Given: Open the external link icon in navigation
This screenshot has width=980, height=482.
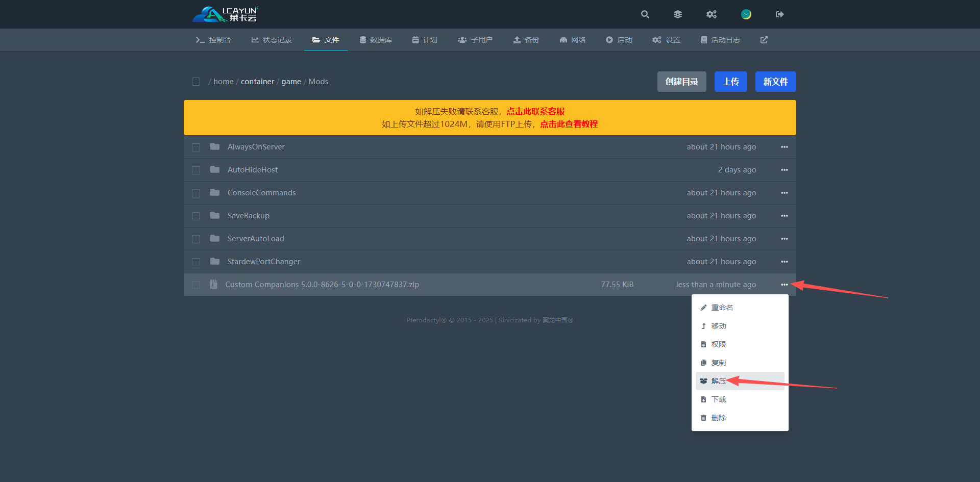Looking at the screenshot, I should [x=764, y=40].
